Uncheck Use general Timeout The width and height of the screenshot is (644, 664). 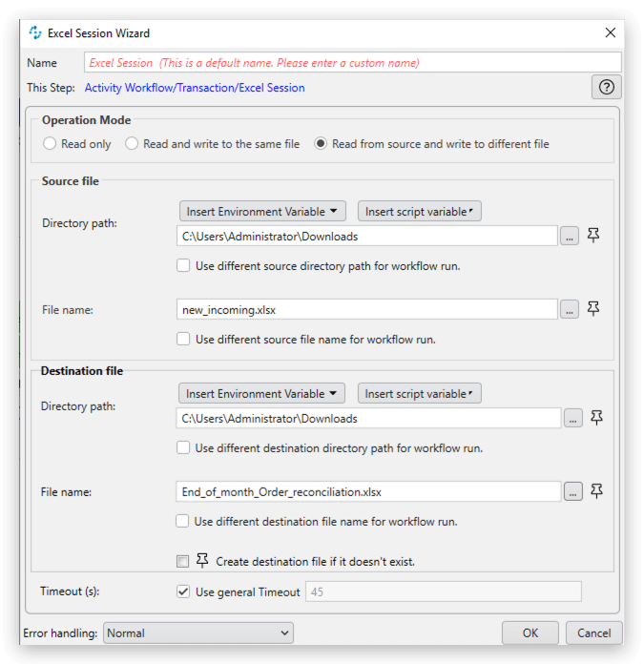183,591
